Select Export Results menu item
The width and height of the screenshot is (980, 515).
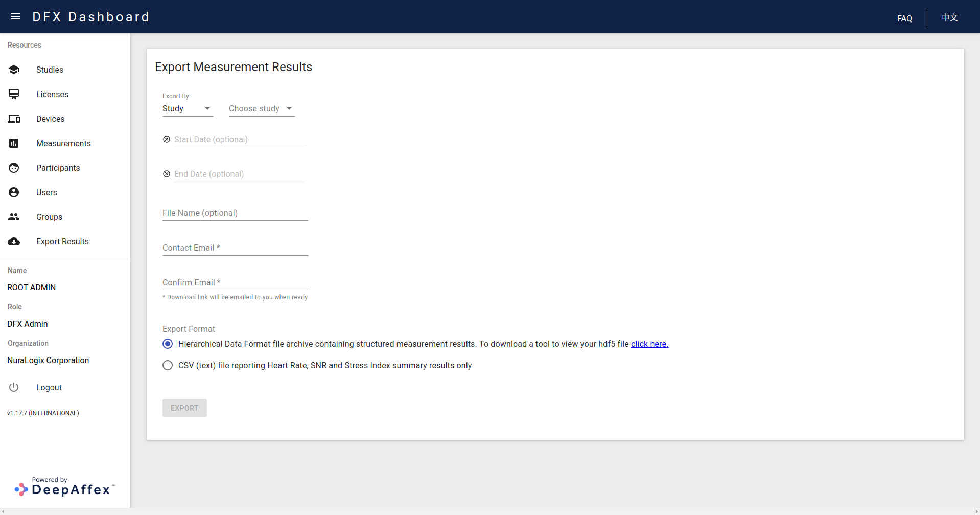point(62,241)
